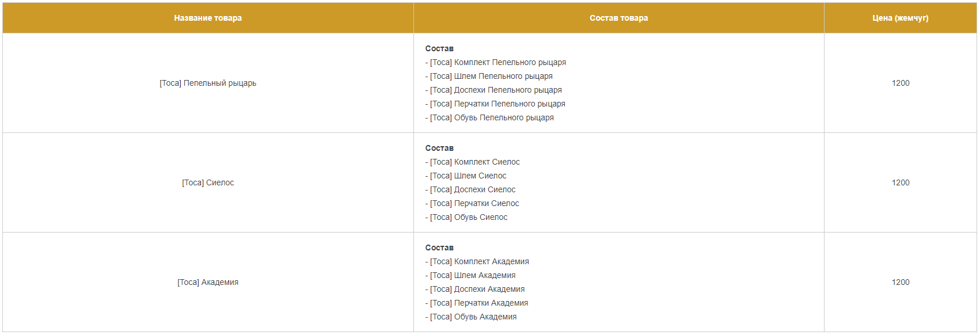
Task: Click the 'Название товара' column header
Action: (x=208, y=18)
